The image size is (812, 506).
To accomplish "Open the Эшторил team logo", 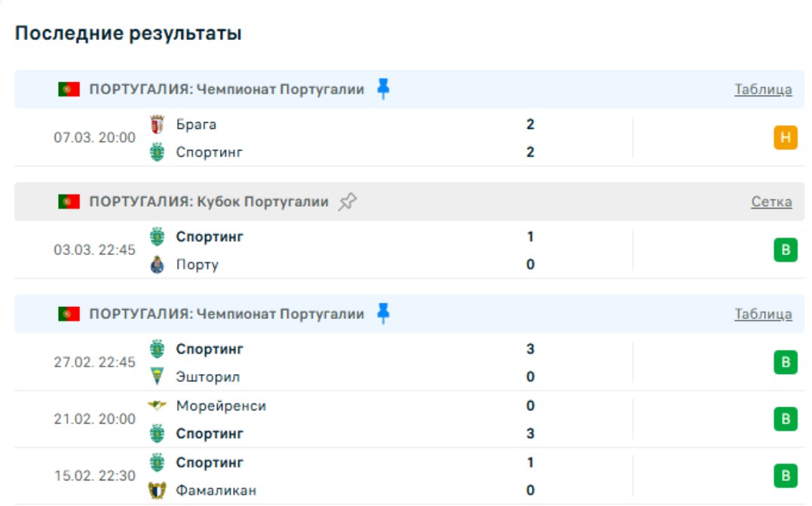I will [157, 376].
